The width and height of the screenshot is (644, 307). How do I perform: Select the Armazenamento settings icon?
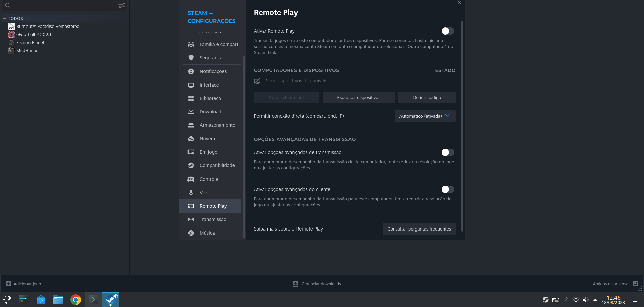pos(191,125)
